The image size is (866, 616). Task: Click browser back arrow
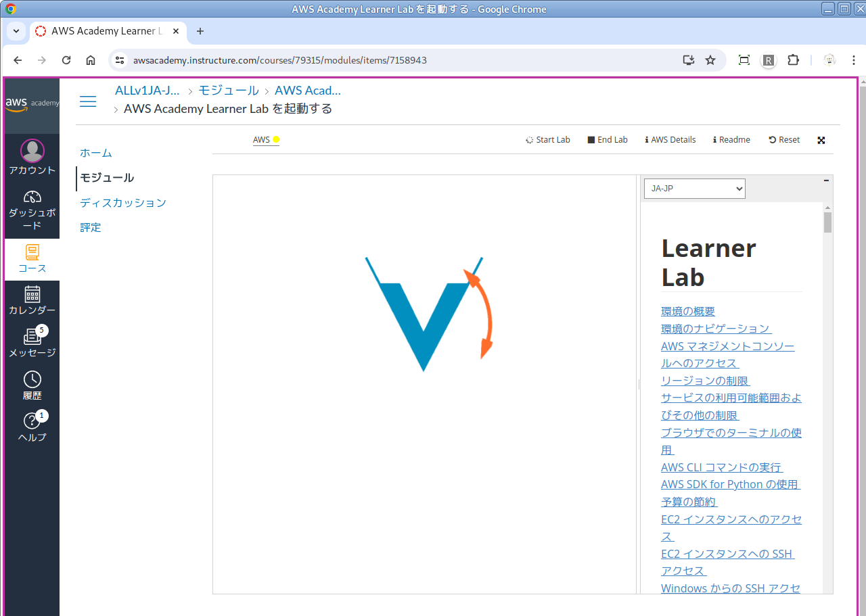(18, 60)
